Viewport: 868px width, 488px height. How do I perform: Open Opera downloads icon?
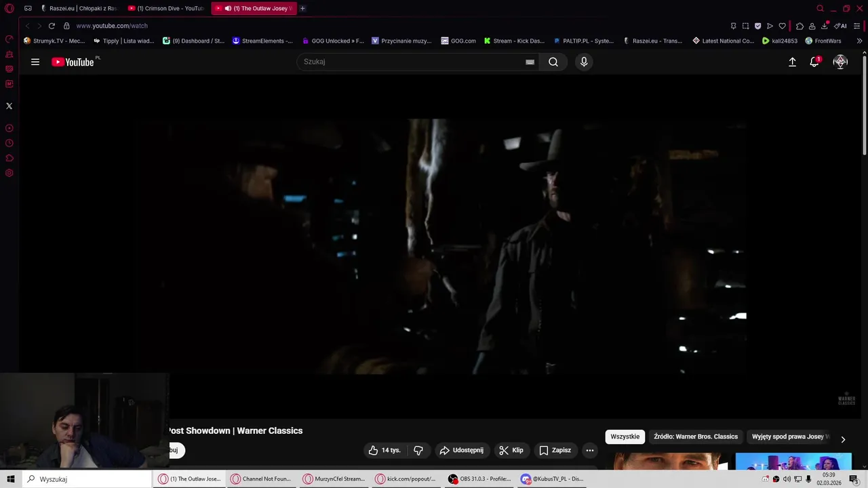[825, 26]
